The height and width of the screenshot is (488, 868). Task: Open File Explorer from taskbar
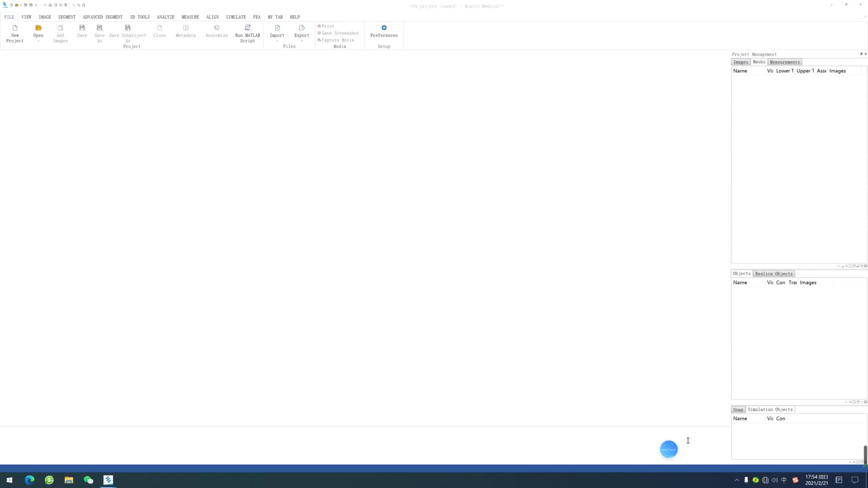click(69, 480)
